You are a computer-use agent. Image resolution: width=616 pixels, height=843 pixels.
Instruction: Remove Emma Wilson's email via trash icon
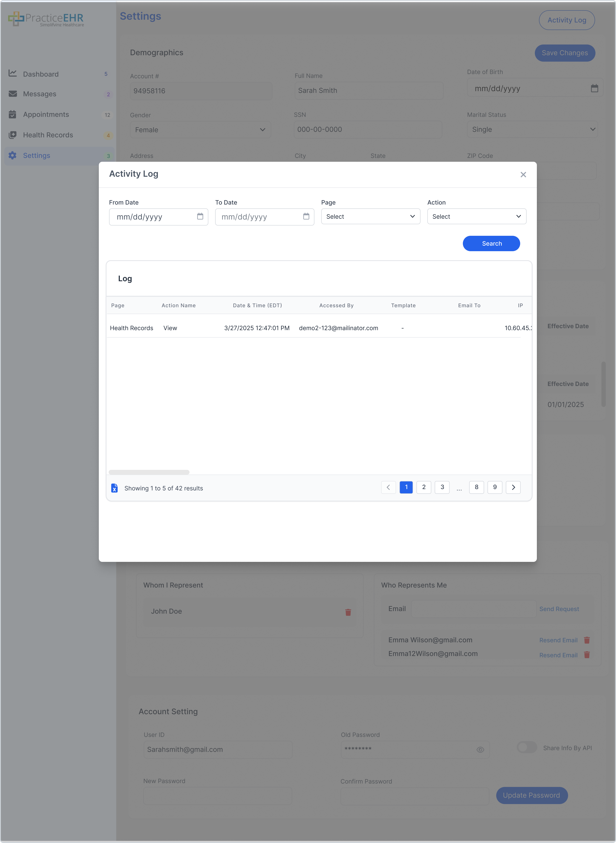(x=587, y=640)
